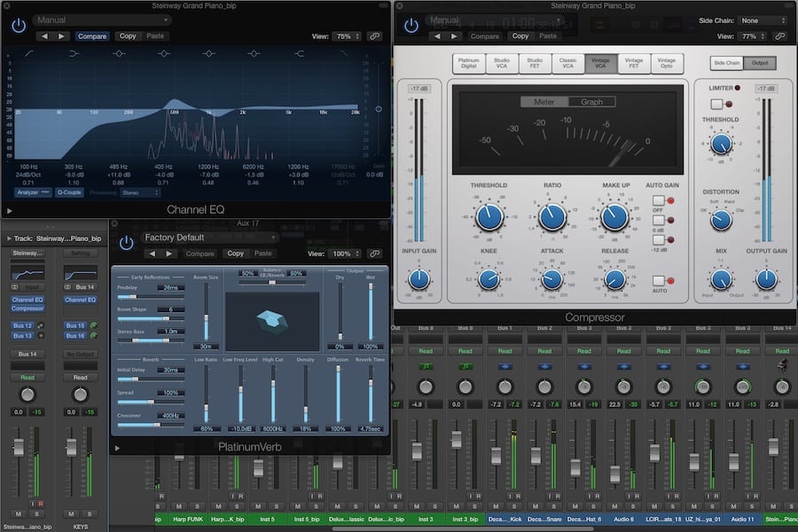Viewport: 798px width, 532px height.
Task: Click Copy button in PlatinumVerb
Action: point(235,254)
